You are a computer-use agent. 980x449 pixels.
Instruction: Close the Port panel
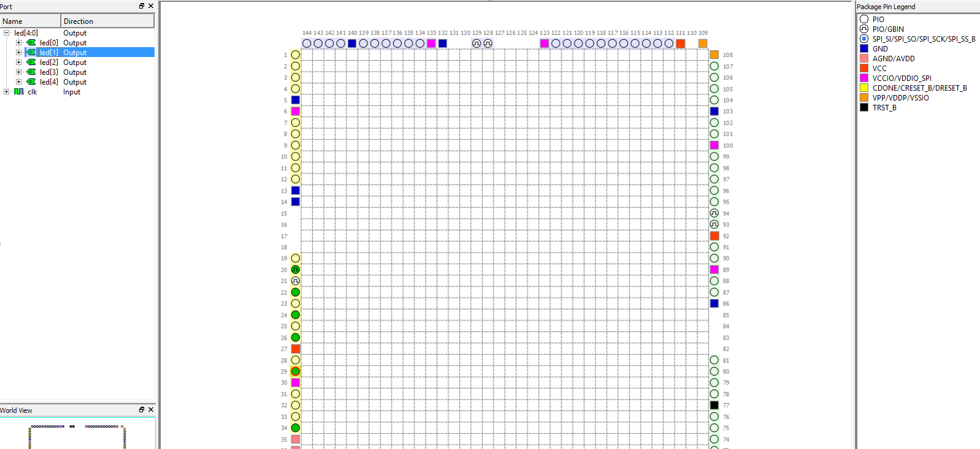point(151,6)
